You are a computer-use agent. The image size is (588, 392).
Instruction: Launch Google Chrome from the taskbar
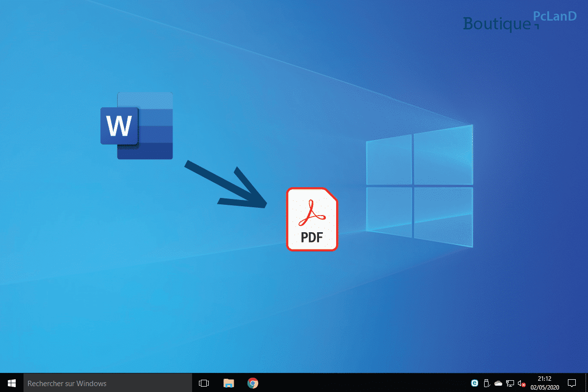click(x=252, y=383)
